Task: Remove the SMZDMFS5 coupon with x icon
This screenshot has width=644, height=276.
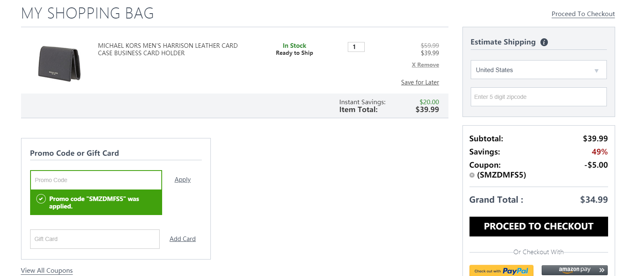Action: [x=472, y=175]
